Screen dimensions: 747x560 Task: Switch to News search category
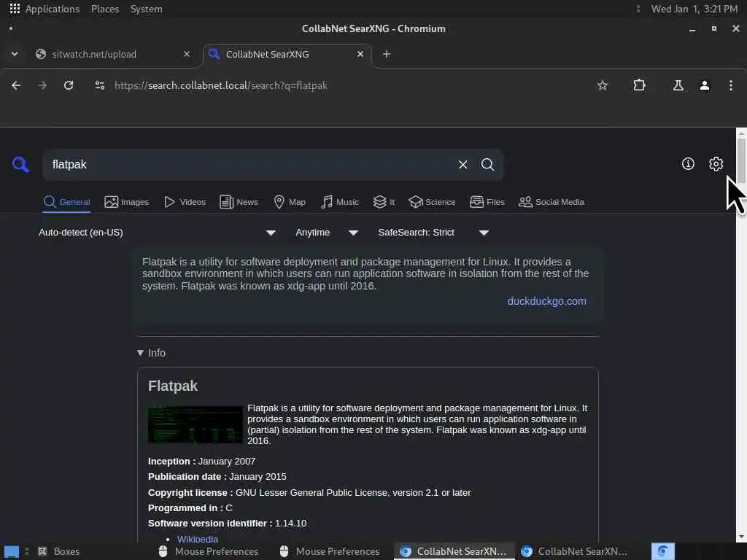point(239,202)
